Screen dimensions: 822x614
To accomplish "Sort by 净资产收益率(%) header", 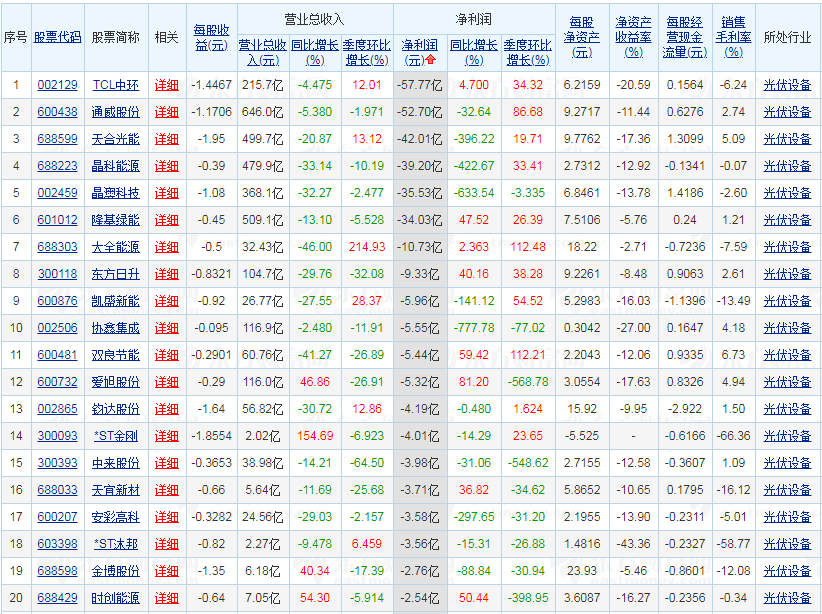I will tap(633, 38).
